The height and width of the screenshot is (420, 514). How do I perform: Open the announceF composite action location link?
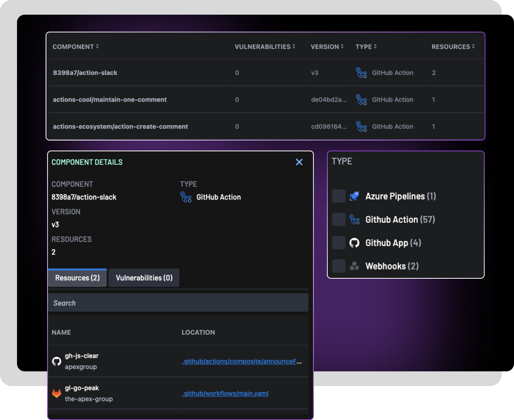pos(242,361)
